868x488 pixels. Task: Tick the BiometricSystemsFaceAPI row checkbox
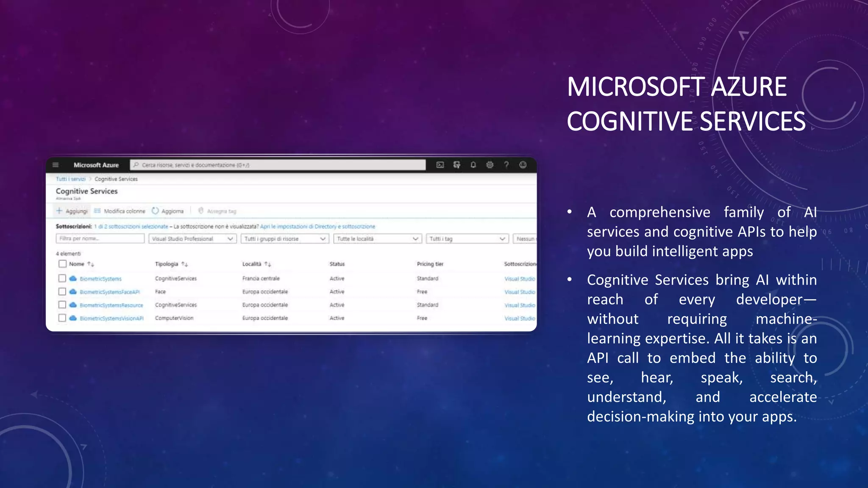pyautogui.click(x=62, y=291)
